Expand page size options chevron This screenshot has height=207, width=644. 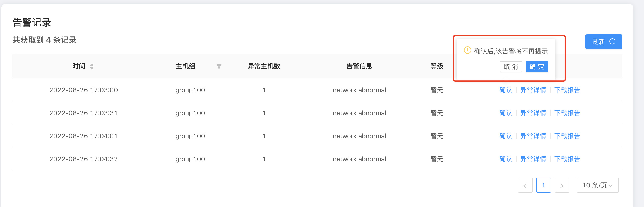(x=610, y=185)
